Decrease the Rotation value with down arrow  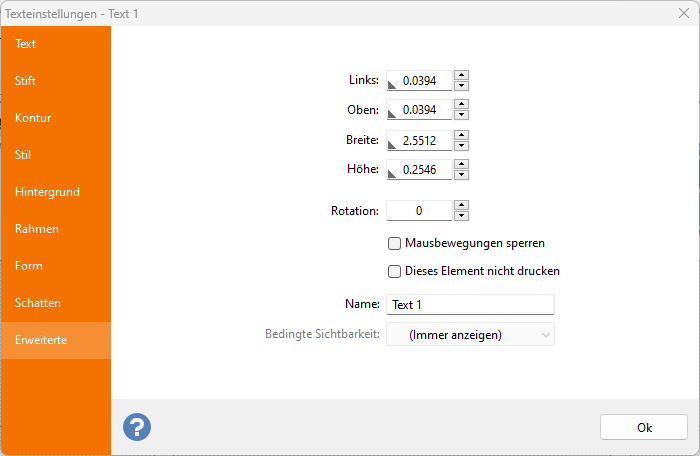click(461, 216)
